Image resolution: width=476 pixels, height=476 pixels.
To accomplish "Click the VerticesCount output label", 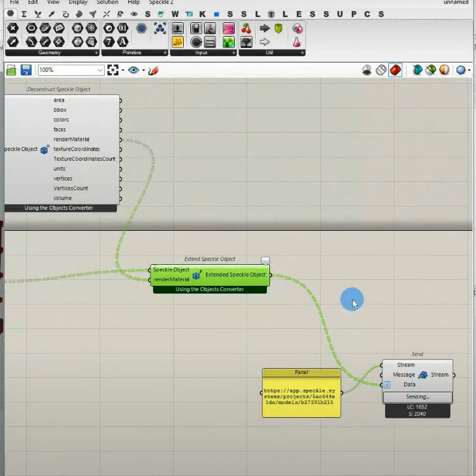I will (x=71, y=188).
